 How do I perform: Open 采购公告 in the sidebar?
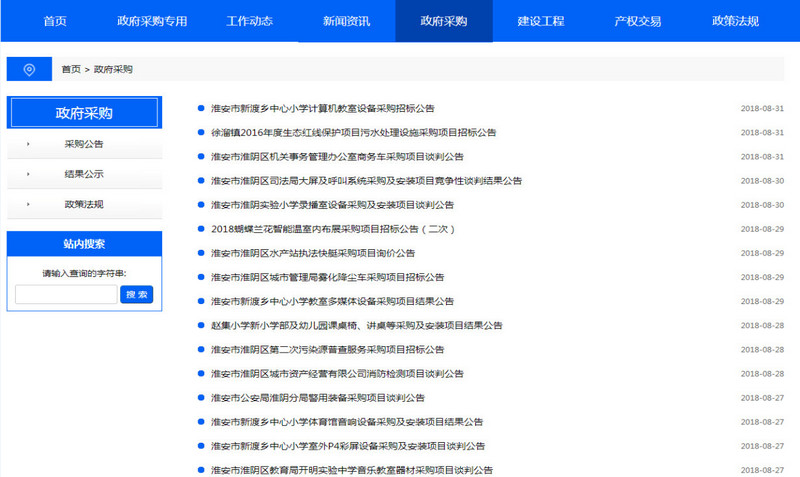pyautogui.click(x=84, y=144)
